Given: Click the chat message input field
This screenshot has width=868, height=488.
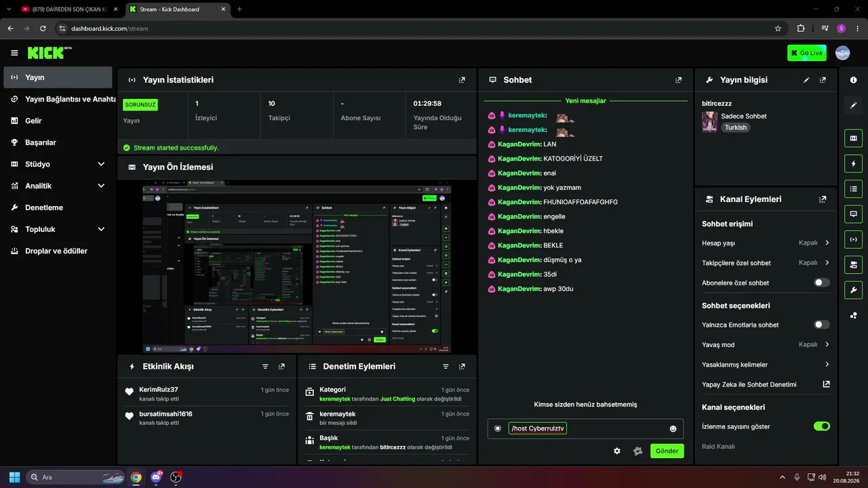Looking at the screenshot, I should [x=585, y=428].
